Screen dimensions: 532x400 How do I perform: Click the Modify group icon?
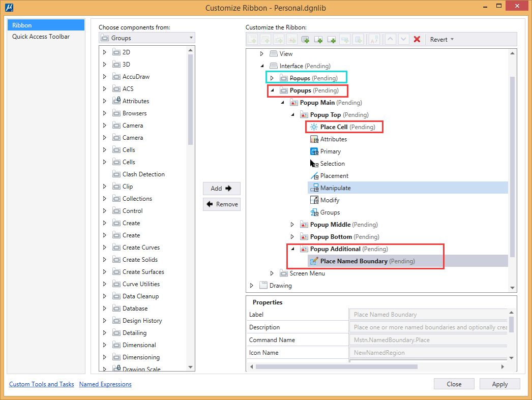click(x=314, y=200)
